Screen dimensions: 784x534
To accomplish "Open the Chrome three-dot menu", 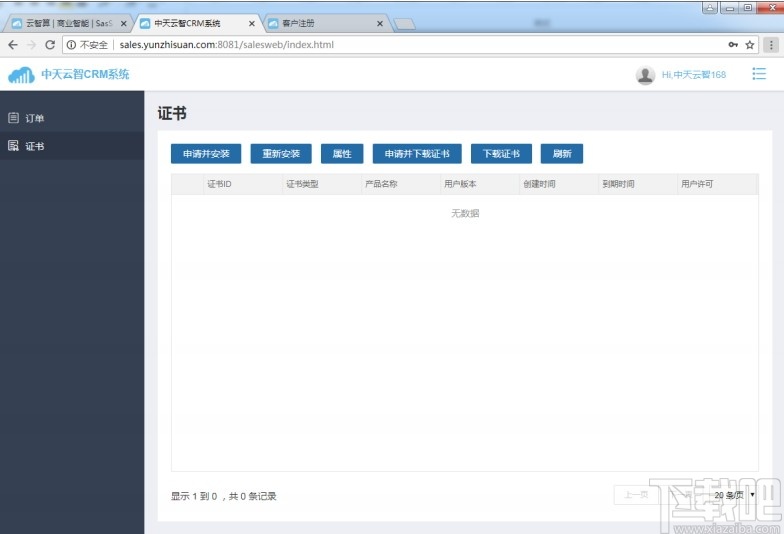I will (771, 44).
